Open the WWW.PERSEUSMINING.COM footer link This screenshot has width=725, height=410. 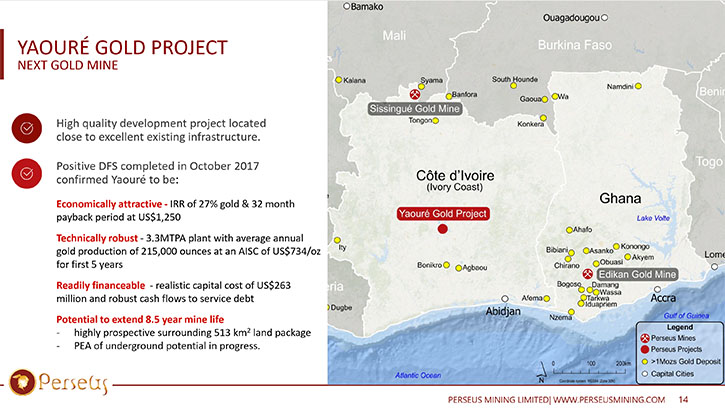609,400
